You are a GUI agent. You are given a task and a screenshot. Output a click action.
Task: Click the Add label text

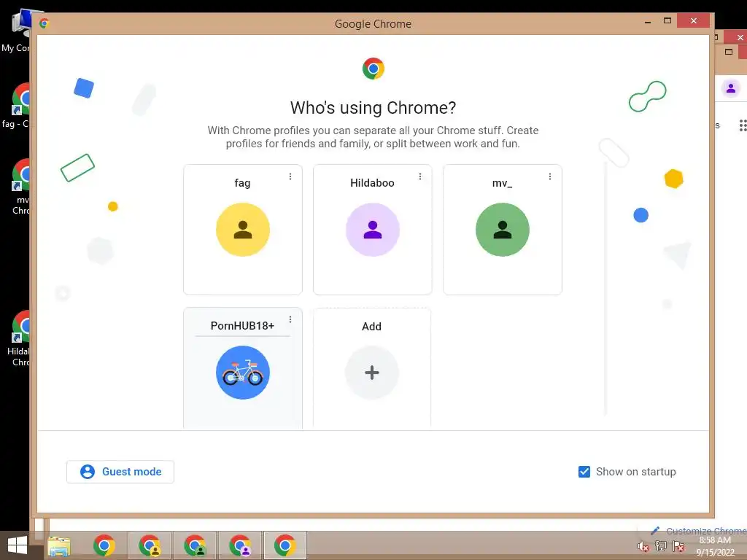point(371,326)
